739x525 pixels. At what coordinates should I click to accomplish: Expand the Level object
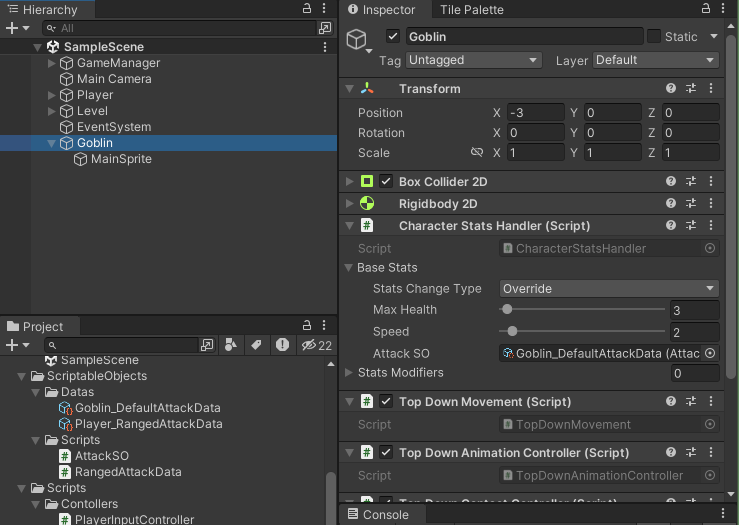[x=52, y=111]
